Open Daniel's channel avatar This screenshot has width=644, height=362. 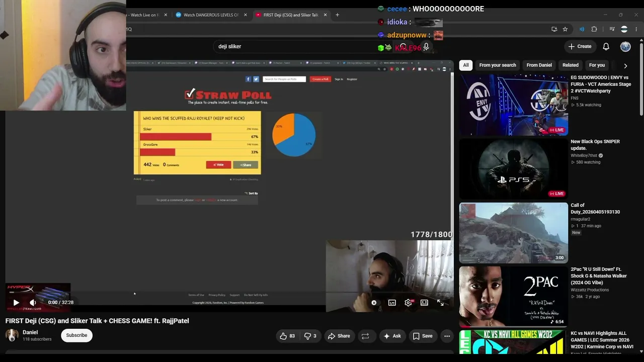tap(12, 335)
